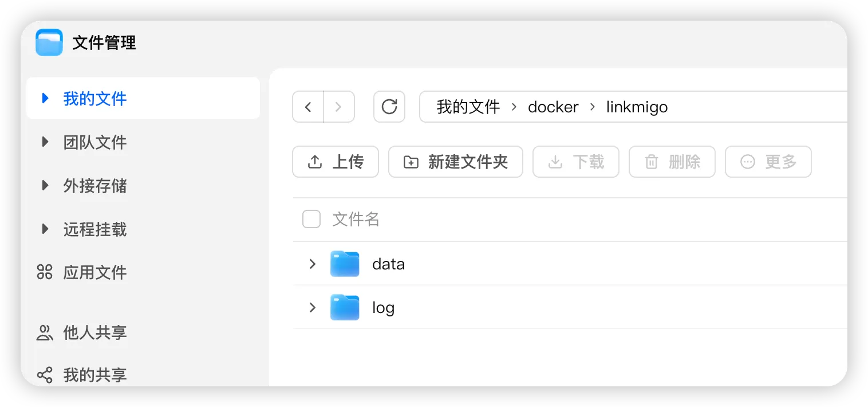Viewport: 868px width, 407px height.
Task: Expand the data folder row chevron
Action: pos(312,264)
